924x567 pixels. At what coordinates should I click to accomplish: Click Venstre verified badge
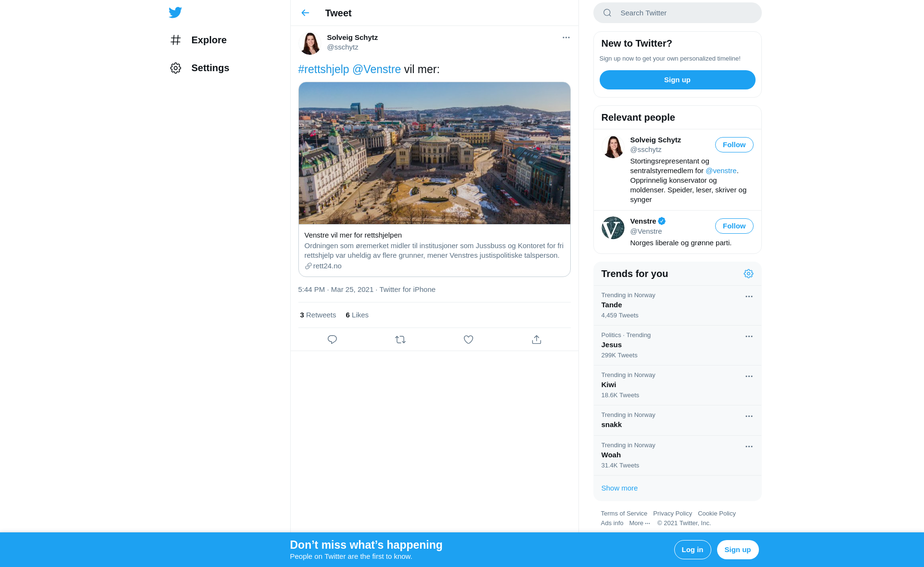662,221
